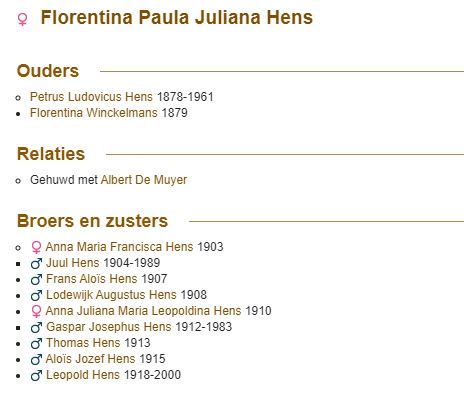This screenshot has width=464, height=402.
Task: Open Florentina Winckelmans parent link
Action: pyautogui.click(x=94, y=113)
